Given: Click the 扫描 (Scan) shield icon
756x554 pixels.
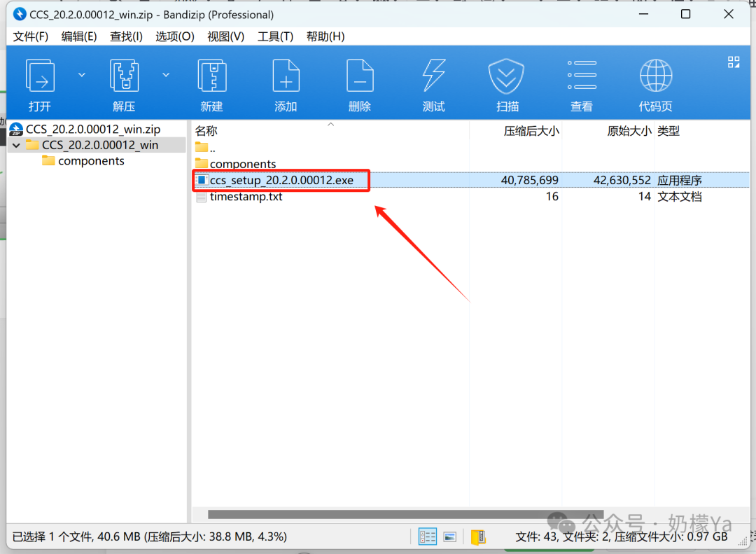Looking at the screenshot, I should (506, 76).
